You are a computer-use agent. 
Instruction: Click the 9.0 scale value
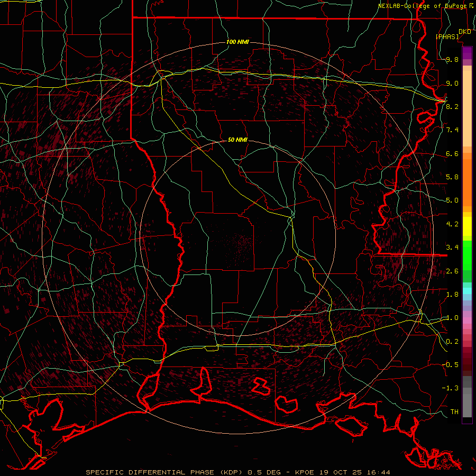452,83
